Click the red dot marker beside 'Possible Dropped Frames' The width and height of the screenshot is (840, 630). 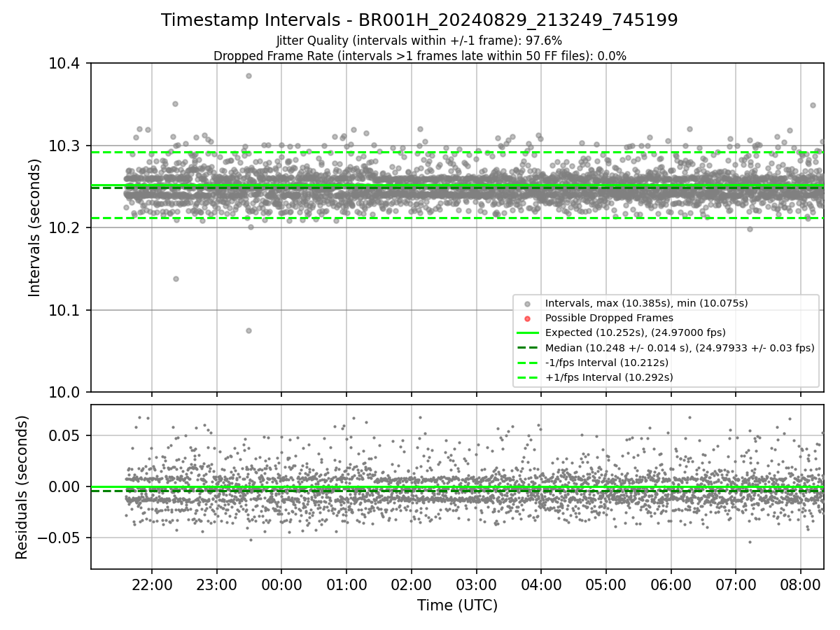pyautogui.click(x=527, y=318)
